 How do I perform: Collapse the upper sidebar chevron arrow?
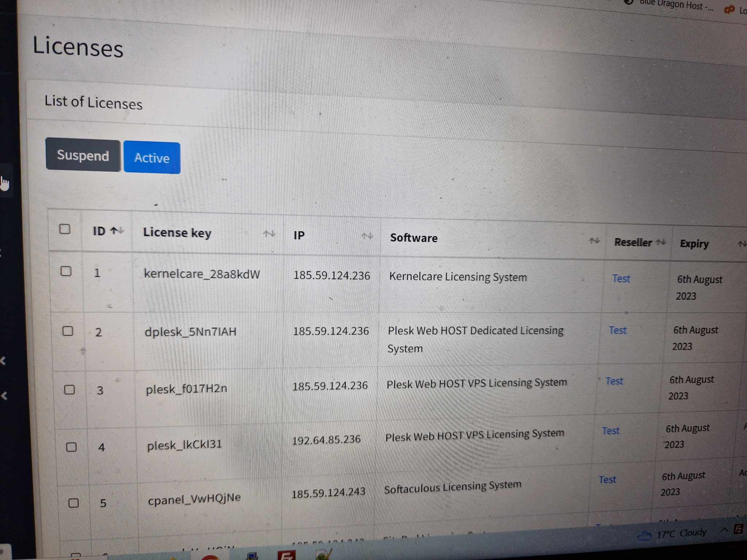tap(4, 361)
